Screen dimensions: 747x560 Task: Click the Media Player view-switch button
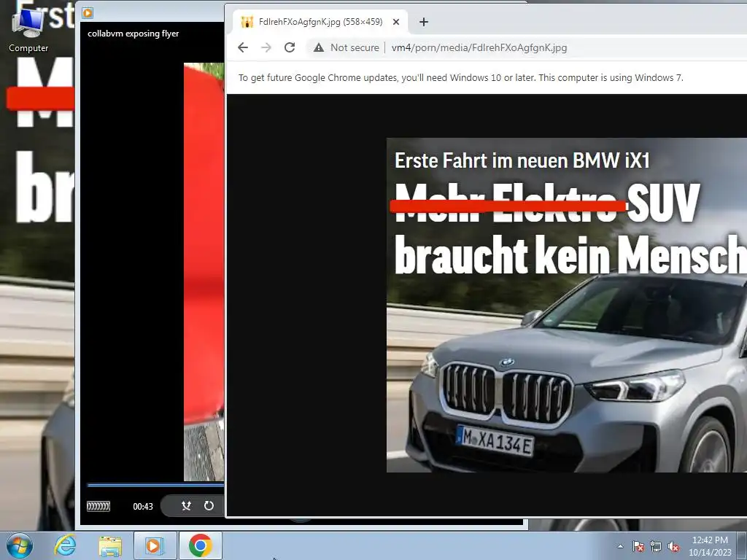click(98, 506)
